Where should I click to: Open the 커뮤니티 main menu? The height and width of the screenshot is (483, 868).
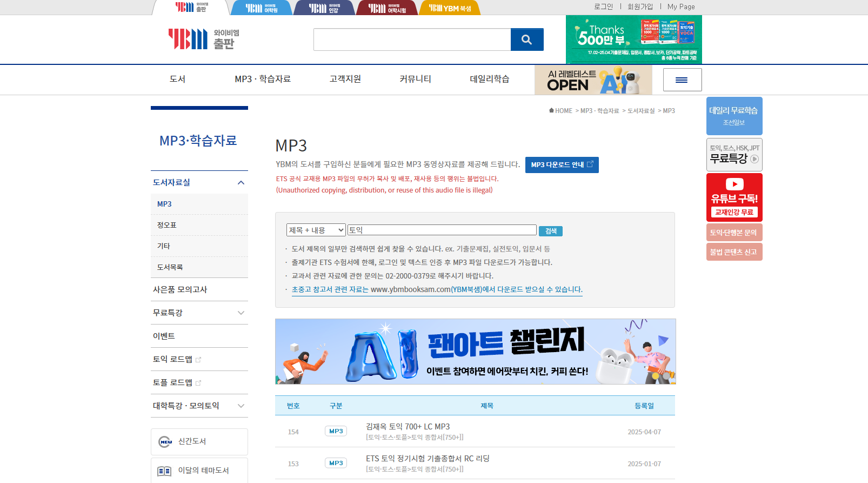[x=415, y=79]
